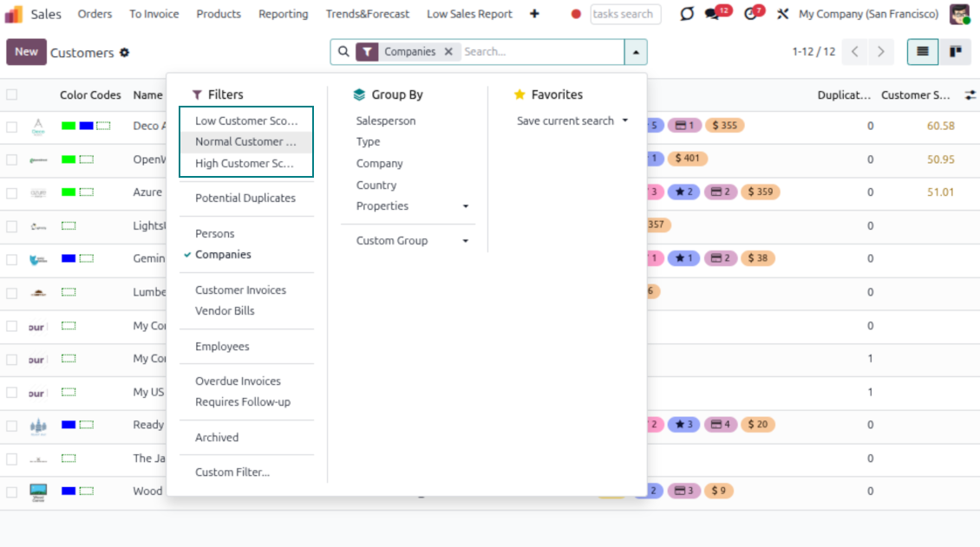Screen dimensions: 980x547
Task: Click the Custom Filter... option
Action: 232,472
